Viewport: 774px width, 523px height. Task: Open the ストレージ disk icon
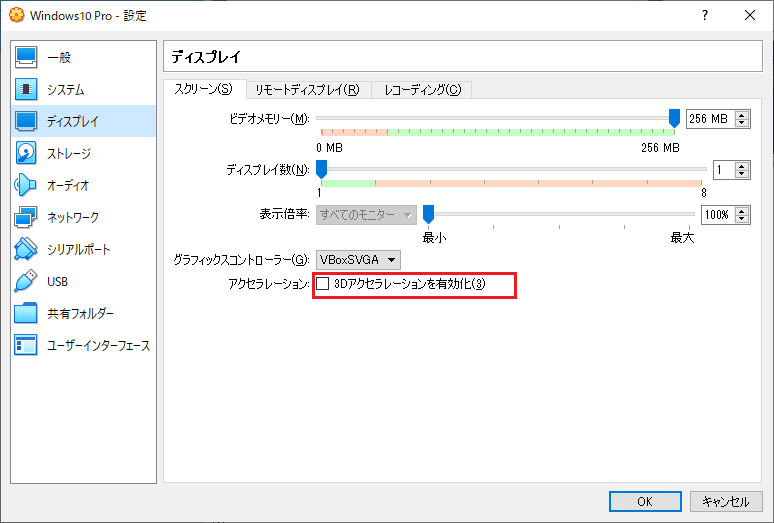coord(26,153)
